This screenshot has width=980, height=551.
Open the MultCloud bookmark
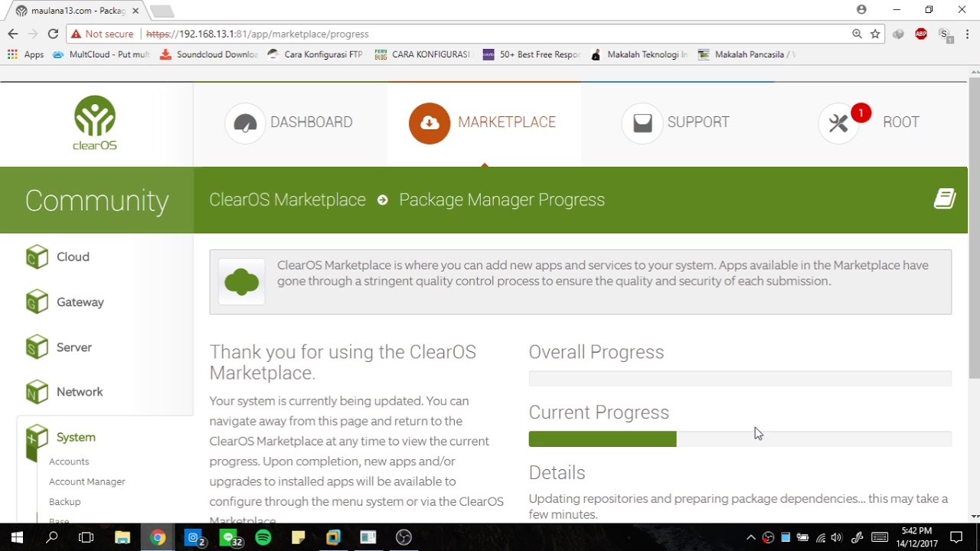[x=101, y=54]
